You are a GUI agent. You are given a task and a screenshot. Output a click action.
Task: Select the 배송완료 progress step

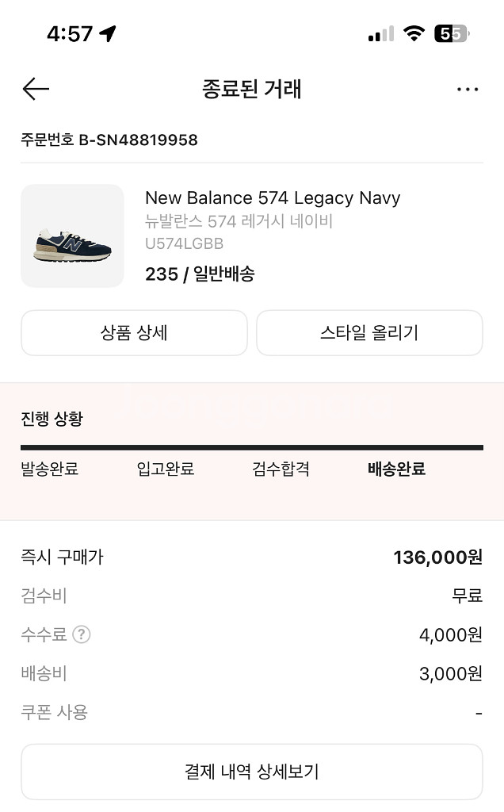coord(396,469)
